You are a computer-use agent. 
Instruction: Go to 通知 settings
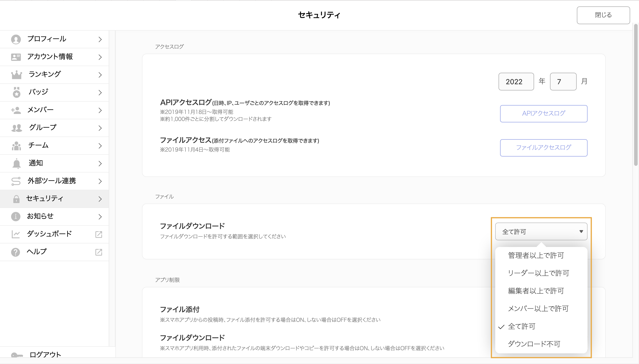coord(54,164)
